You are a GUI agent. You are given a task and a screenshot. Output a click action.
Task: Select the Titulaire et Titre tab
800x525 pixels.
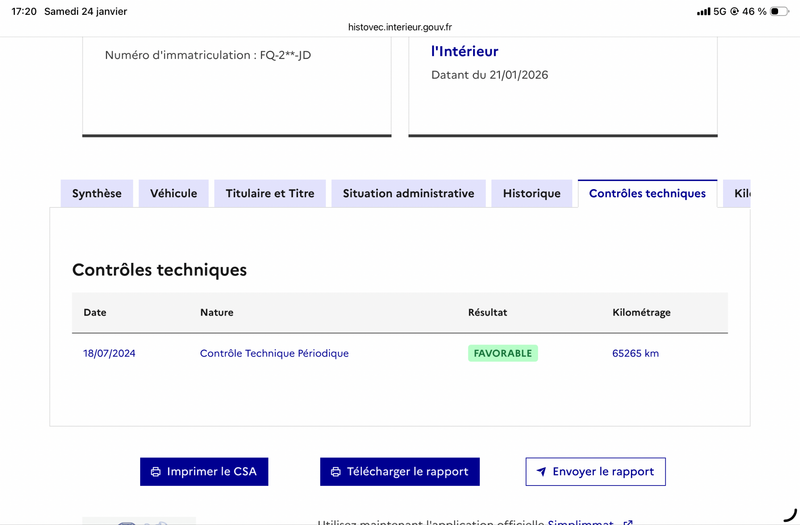[270, 194]
